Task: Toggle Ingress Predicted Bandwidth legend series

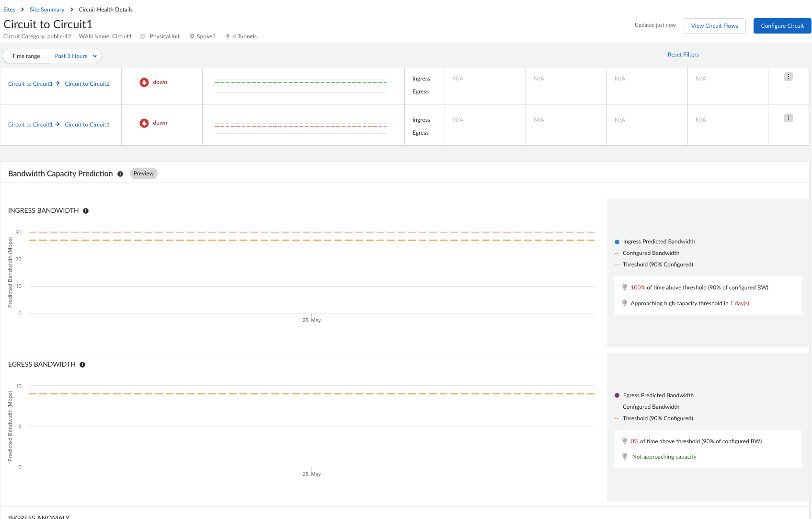Action: pyautogui.click(x=659, y=242)
